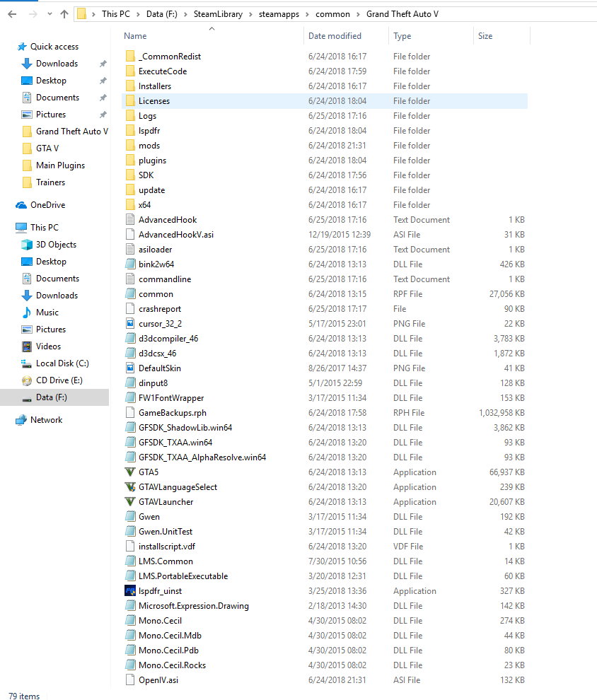Select AdvancedHook text document icon
This screenshot has width=597, height=700.
click(130, 220)
